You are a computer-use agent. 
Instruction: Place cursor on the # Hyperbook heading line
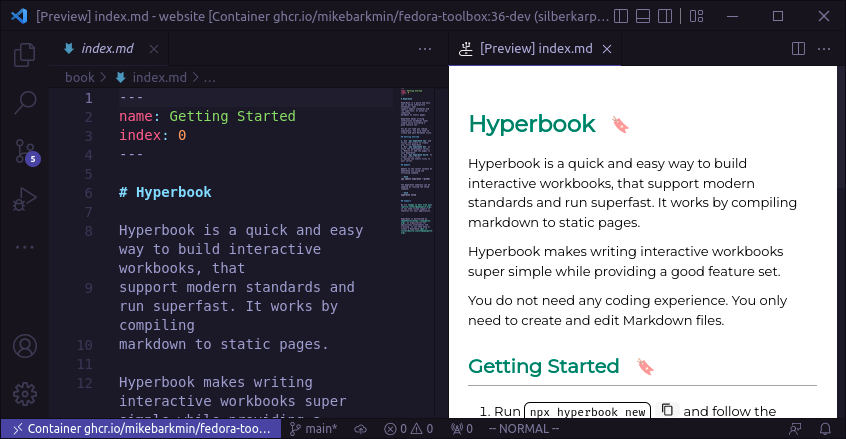coord(165,193)
